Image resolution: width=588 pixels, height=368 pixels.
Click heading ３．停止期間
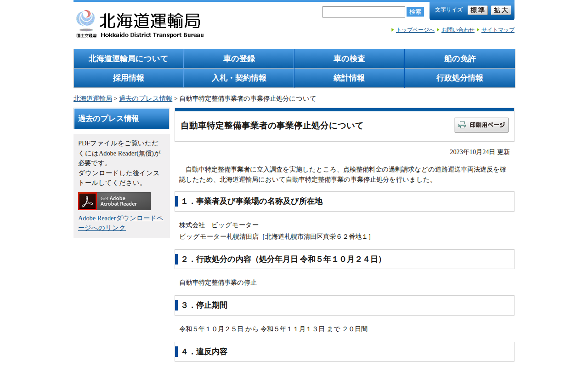click(345, 305)
